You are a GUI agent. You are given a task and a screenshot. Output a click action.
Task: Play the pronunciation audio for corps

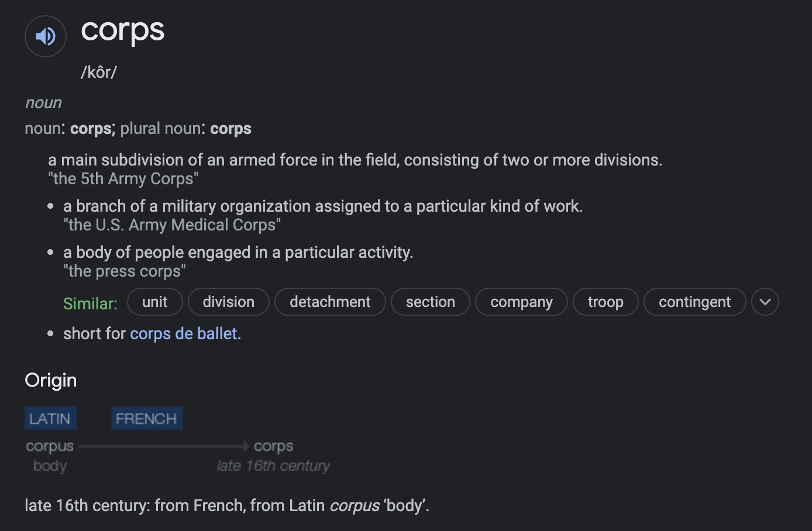point(46,36)
